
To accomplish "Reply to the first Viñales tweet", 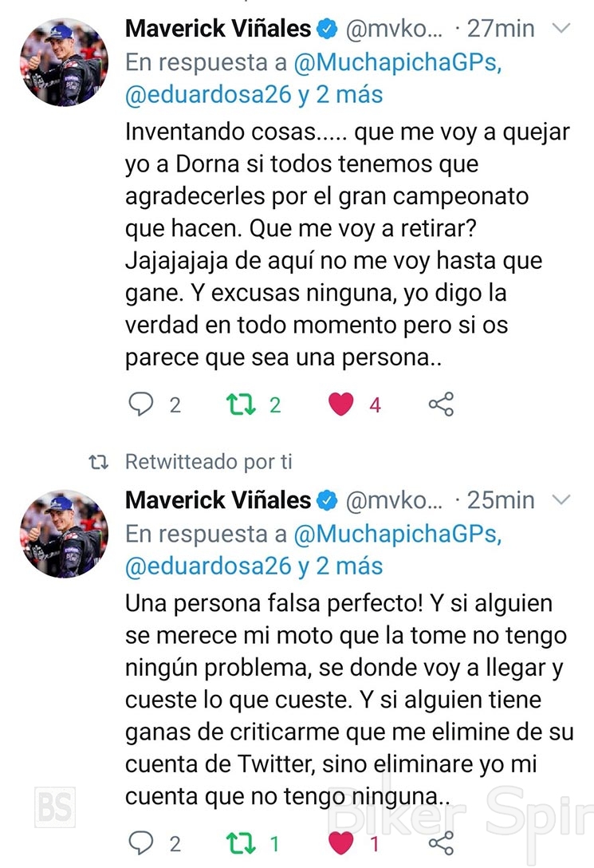I will pos(141,404).
